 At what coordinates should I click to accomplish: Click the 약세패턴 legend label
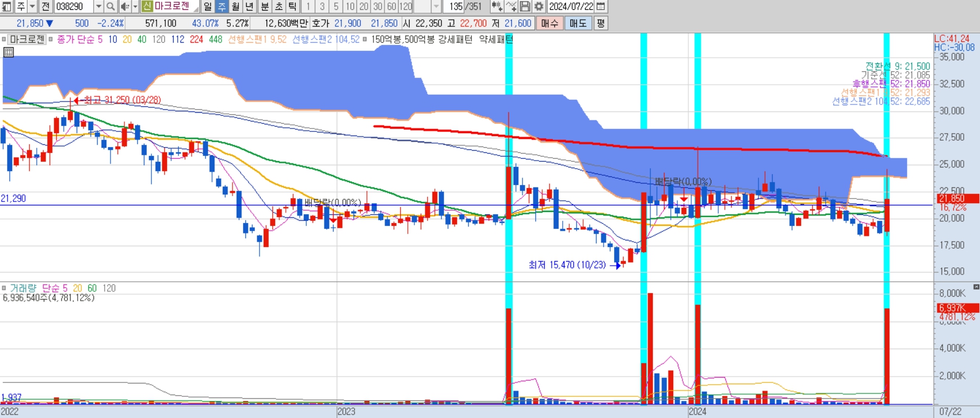(x=496, y=39)
